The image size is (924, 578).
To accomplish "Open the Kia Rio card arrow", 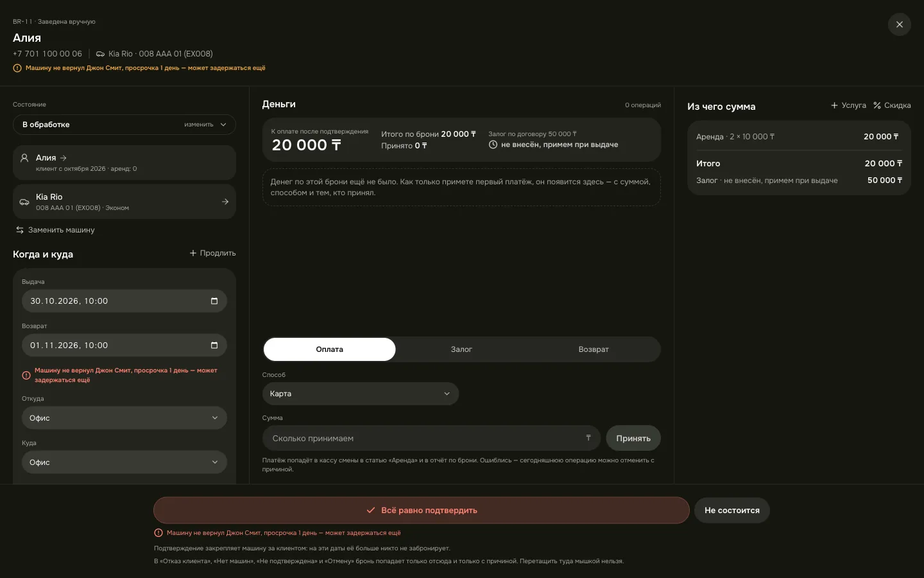I will click(225, 202).
